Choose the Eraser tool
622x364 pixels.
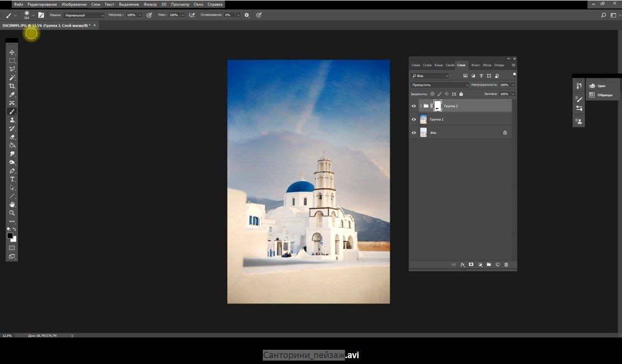(12, 137)
